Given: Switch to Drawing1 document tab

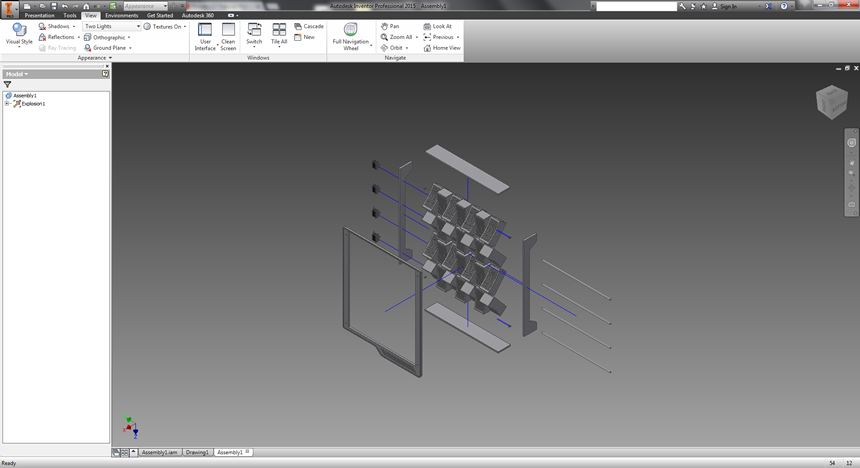Looking at the screenshot, I should (x=197, y=453).
